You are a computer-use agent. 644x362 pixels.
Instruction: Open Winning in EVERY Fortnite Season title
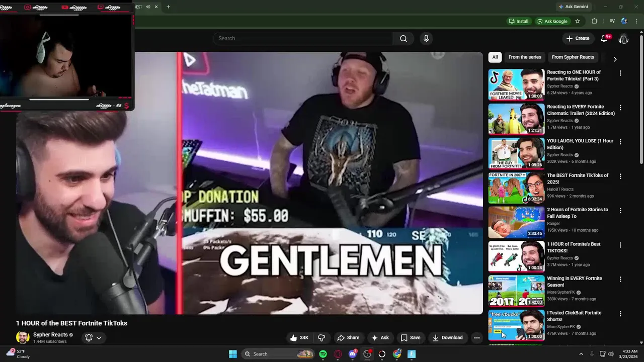click(575, 282)
